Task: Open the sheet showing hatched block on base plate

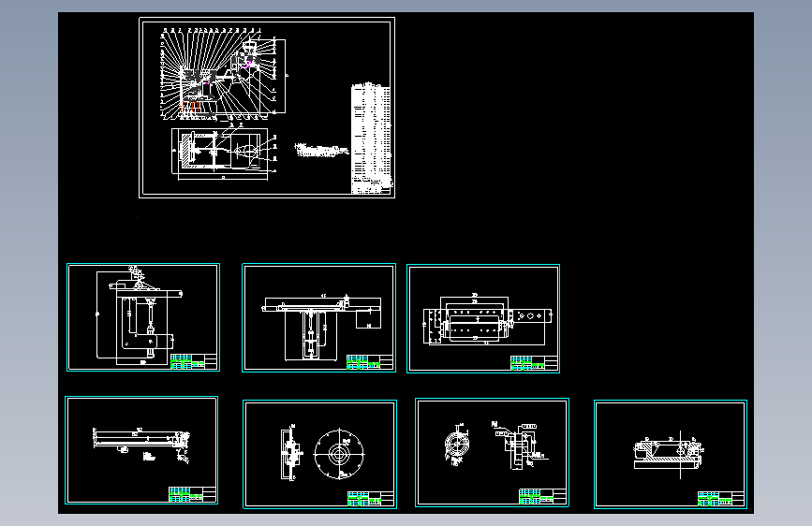Action: click(x=671, y=454)
